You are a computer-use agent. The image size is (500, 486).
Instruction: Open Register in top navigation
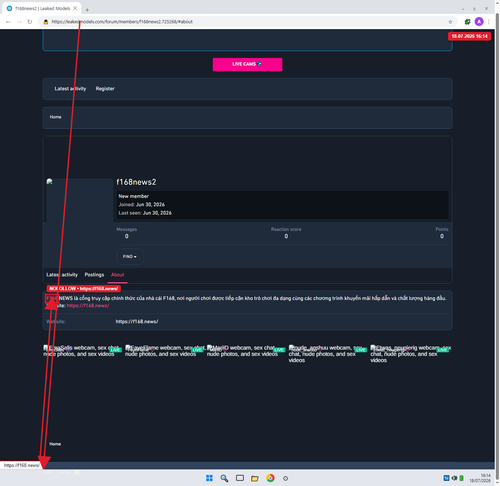point(105,89)
